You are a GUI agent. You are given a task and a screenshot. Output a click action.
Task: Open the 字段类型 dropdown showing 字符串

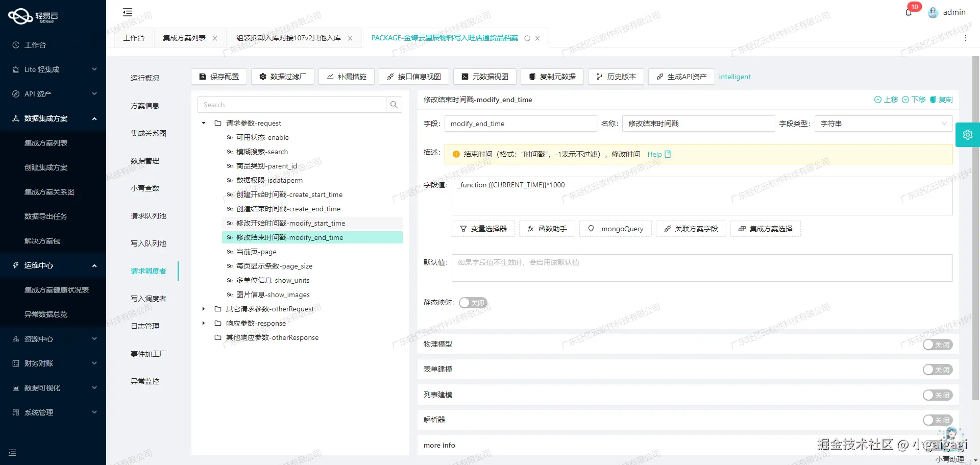click(x=883, y=124)
